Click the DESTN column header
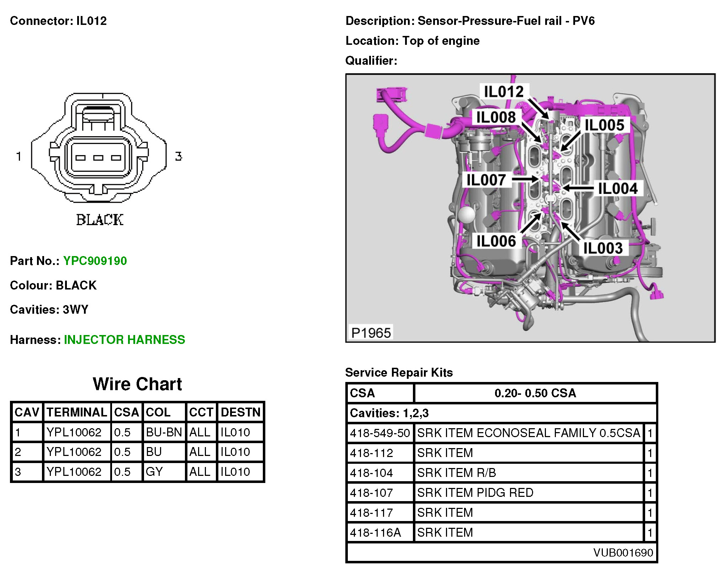The image size is (728, 579). [x=240, y=412]
